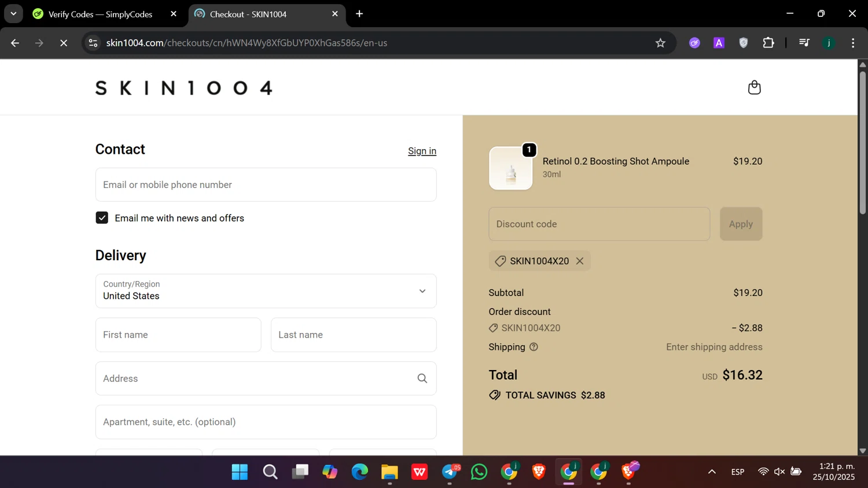Click the ESP language indicator
This screenshot has height=488, width=868.
tap(738, 472)
